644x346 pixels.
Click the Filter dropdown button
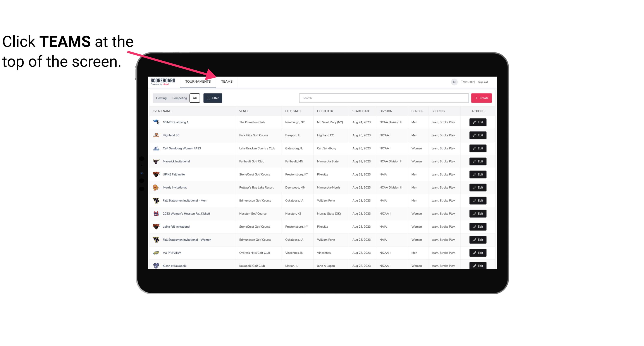click(x=213, y=98)
